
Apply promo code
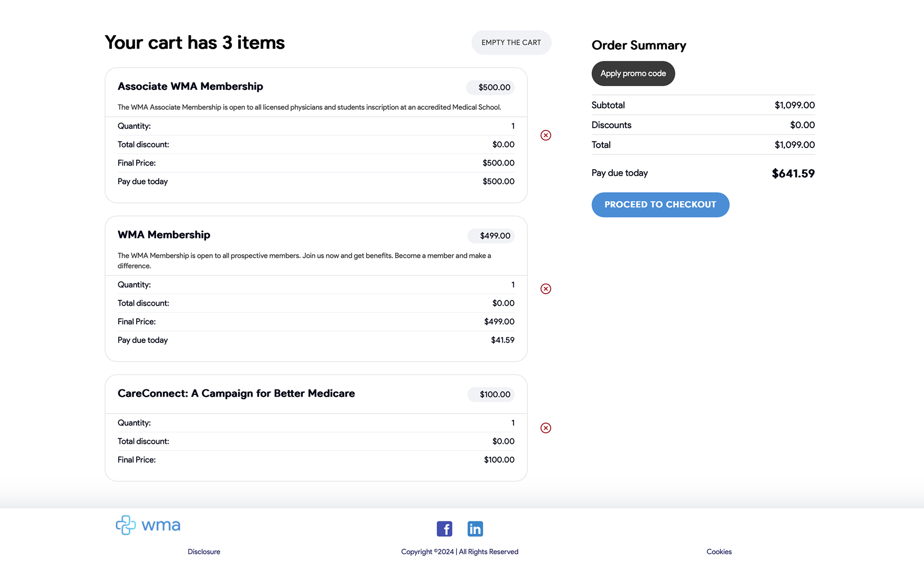pos(633,74)
